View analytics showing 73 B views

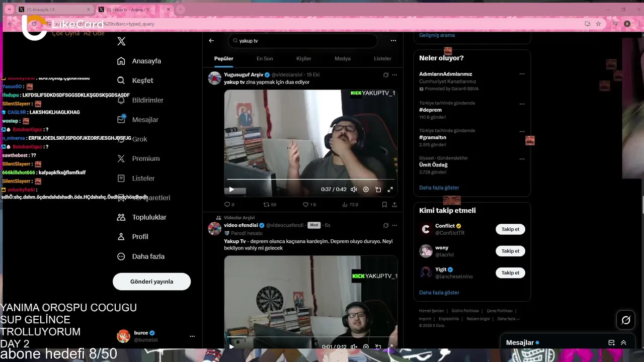(x=350, y=205)
